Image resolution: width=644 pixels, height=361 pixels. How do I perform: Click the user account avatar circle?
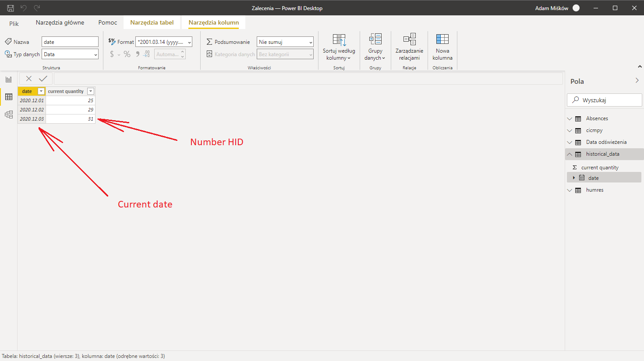pyautogui.click(x=576, y=8)
